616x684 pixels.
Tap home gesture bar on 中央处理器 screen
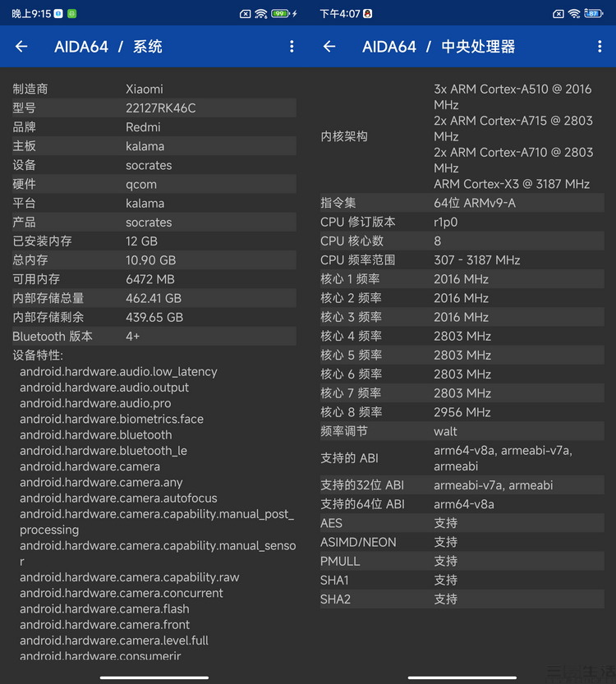(462, 677)
